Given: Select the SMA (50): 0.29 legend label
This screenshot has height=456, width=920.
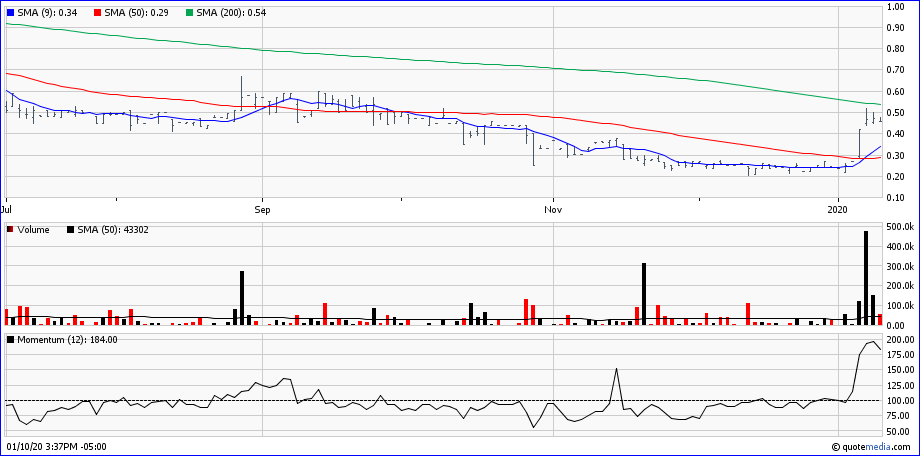Looking at the screenshot, I should pos(136,12).
